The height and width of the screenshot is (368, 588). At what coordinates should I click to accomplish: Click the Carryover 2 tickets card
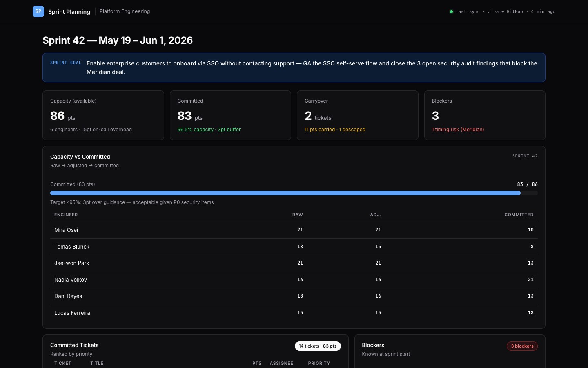358,115
